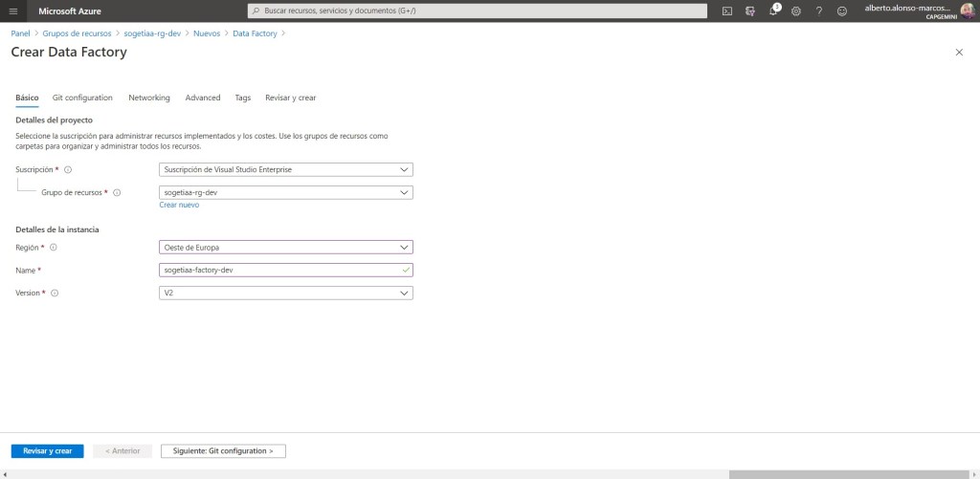This screenshot has width=980, height=479.
Task: Go to the Networking tab
Action: click(x=149, y=98)
